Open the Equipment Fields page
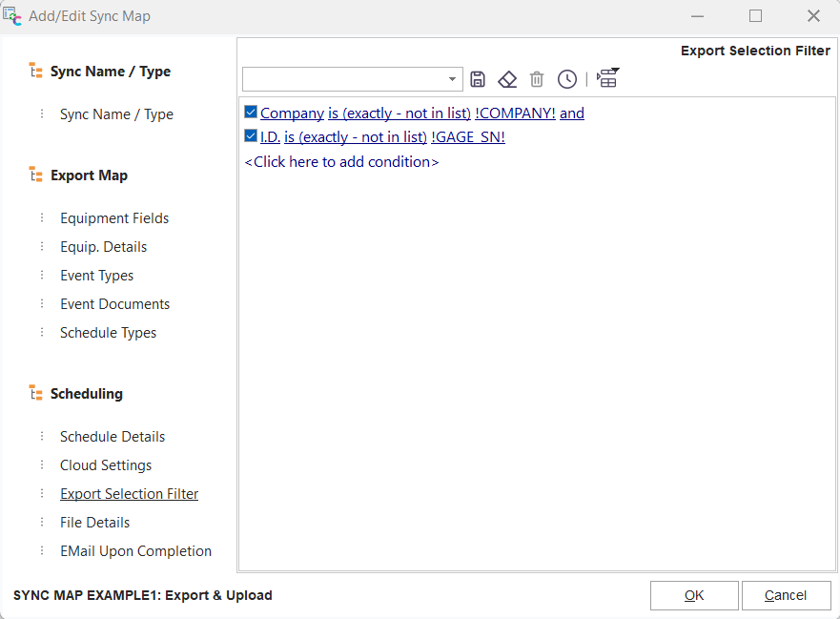 114,218
